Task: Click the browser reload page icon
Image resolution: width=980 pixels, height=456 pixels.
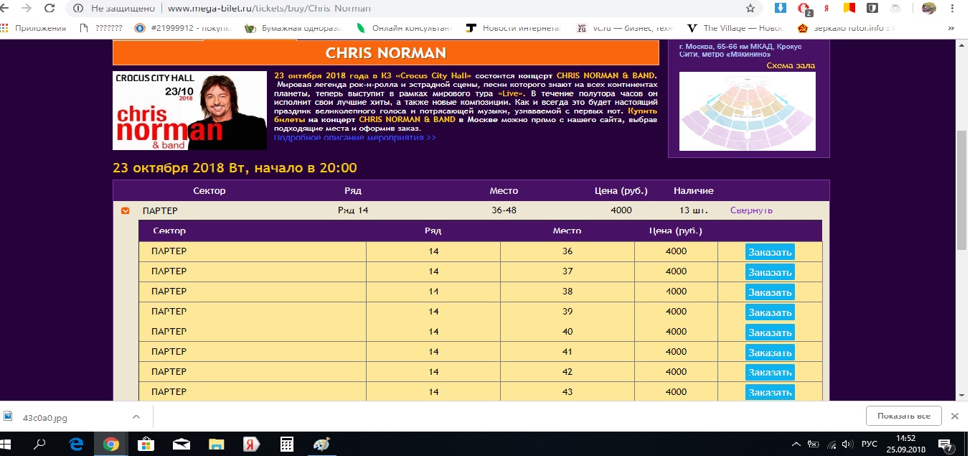Action: tap(50, 9)
